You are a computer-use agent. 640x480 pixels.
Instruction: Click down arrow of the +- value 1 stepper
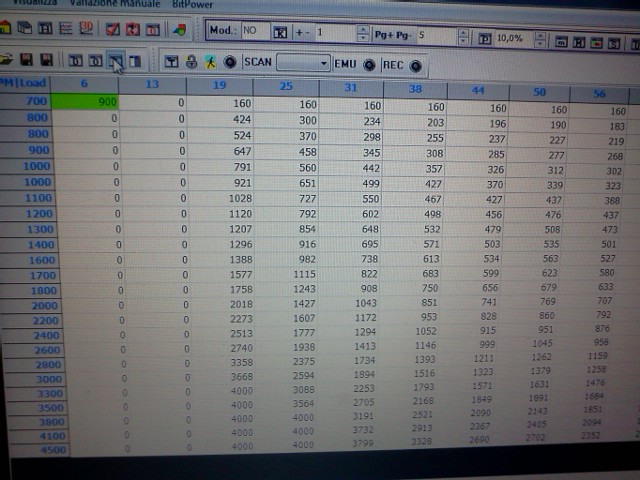tap(362, 38)
